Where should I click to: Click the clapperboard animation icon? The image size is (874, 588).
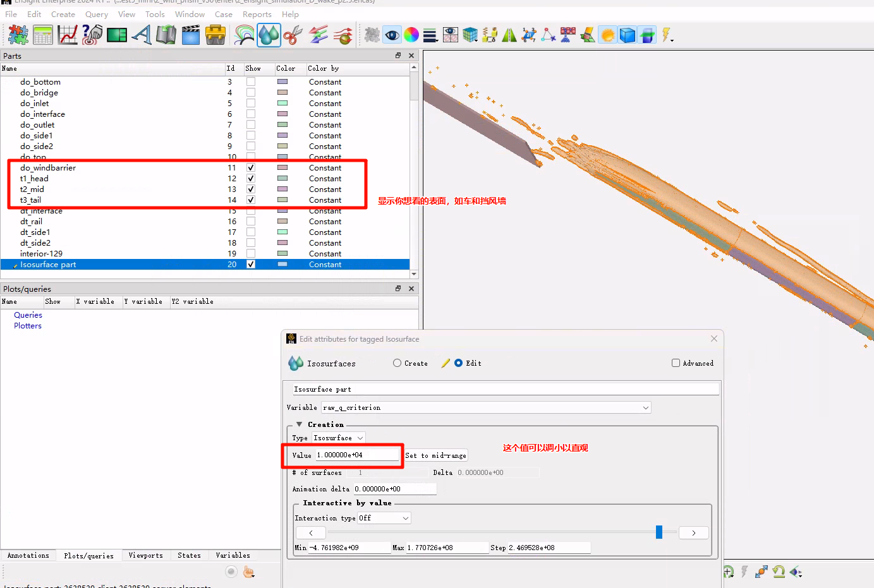191,35
